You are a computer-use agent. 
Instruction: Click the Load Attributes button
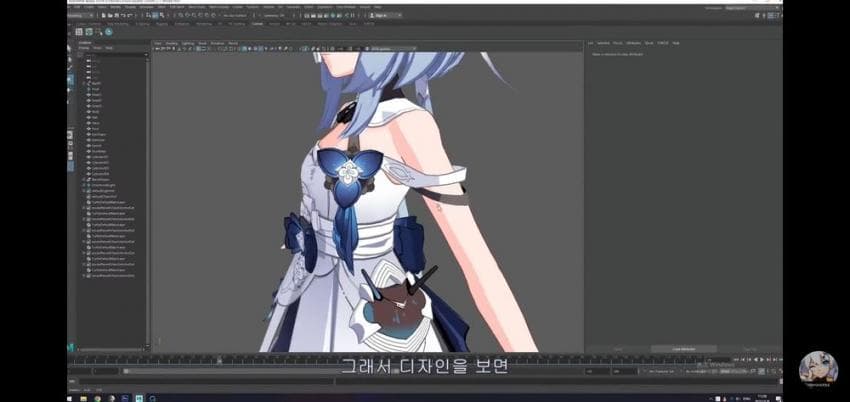[x=684, y=349]
